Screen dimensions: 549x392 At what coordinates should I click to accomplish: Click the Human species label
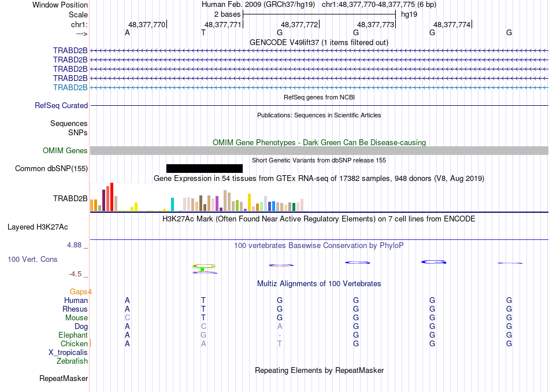tap(76, 300)
